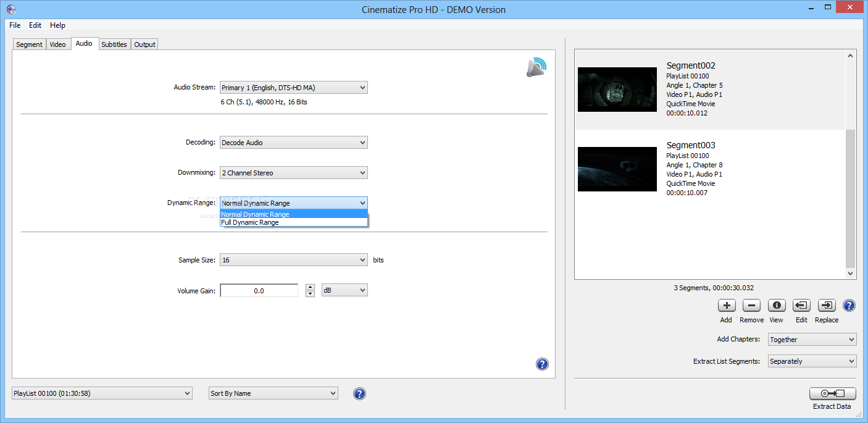Collapse the Dynamic Range dropdown
Screen dimensions: 868x423
click(294, 203)
